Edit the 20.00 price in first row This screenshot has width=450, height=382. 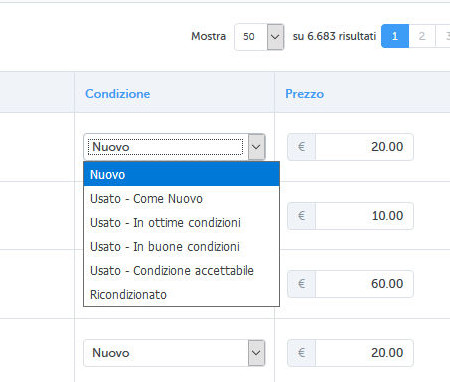click(x=364, y=147)
